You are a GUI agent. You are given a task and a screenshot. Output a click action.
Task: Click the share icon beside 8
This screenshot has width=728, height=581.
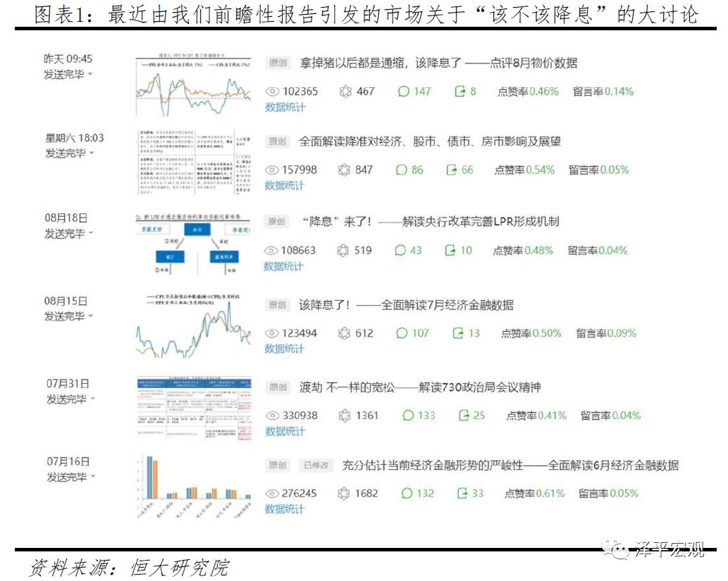459,92
